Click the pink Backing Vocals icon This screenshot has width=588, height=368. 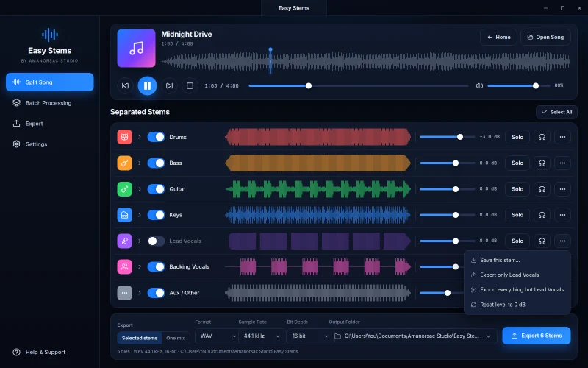[x=124, y=266]
